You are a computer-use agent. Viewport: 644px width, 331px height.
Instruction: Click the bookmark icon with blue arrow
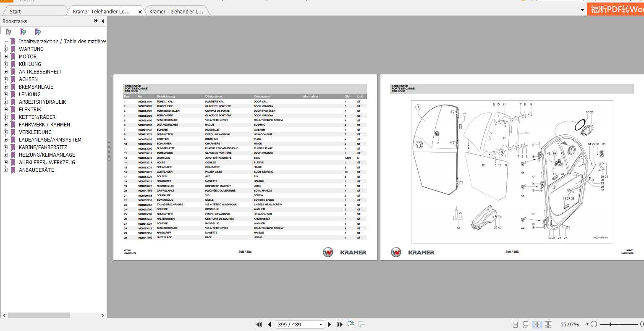click(38, 32)
